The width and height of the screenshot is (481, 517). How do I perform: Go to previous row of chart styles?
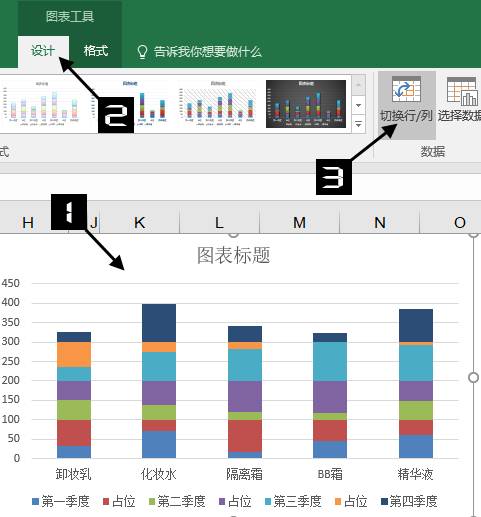358,85
